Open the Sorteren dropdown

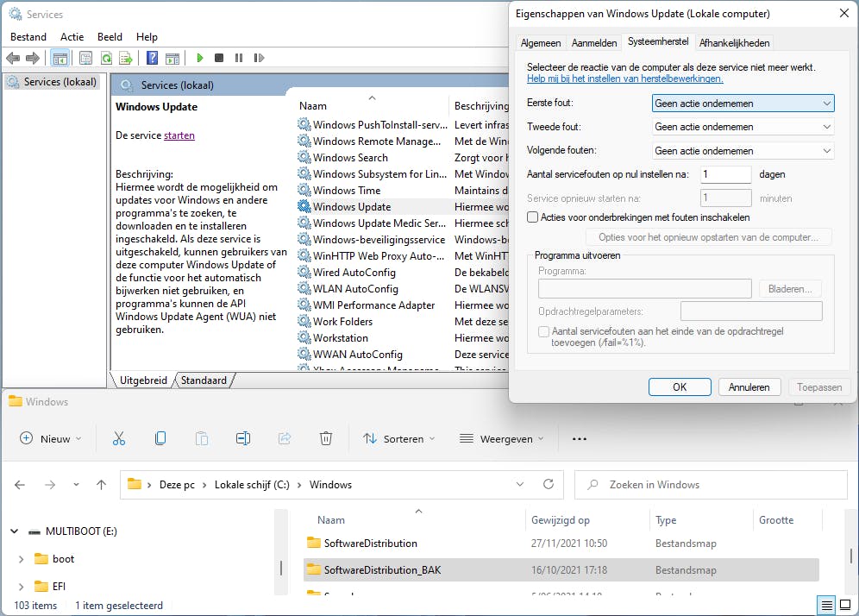pos(398,438)
